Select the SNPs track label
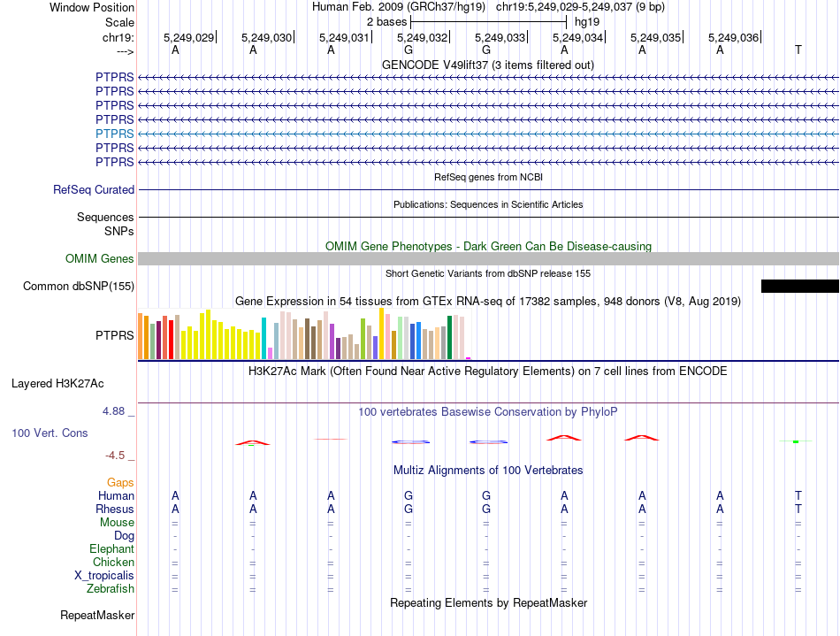Image resolution: width=840 pixels, height=636 pixels. 119,231
